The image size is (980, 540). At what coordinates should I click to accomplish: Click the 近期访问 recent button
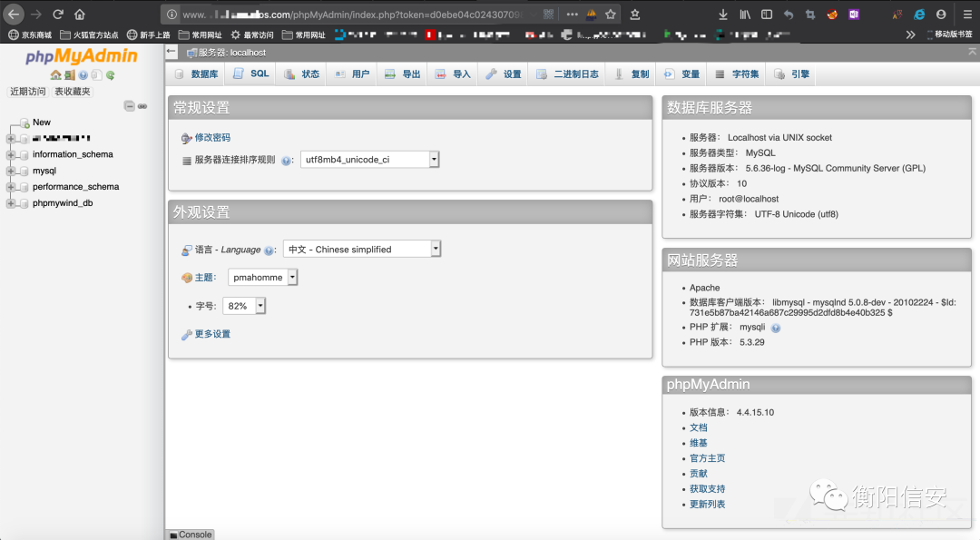[28, 92]
